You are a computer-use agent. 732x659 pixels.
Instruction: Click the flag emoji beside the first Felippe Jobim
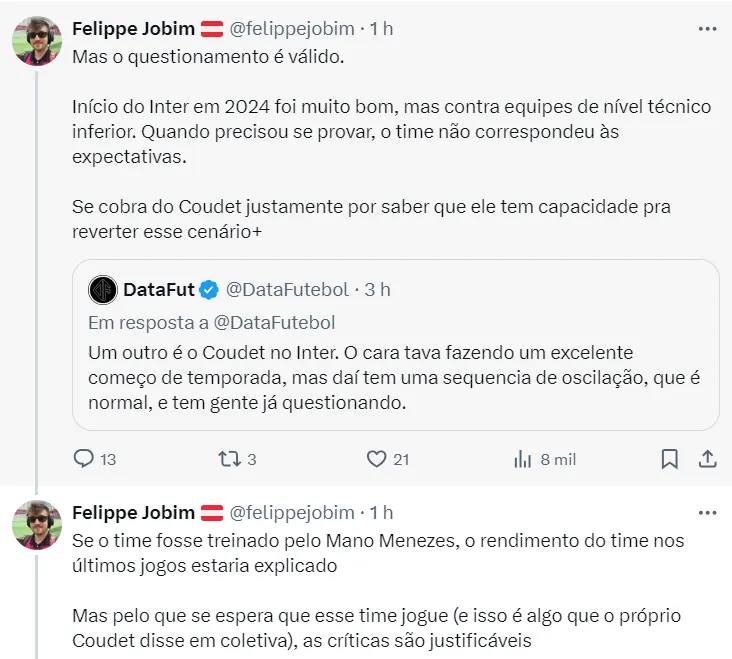pos(213,29)
